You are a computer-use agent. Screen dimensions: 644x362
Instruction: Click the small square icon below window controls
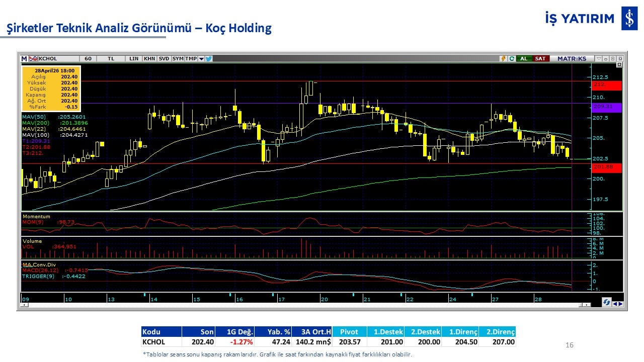pos(619,65)
